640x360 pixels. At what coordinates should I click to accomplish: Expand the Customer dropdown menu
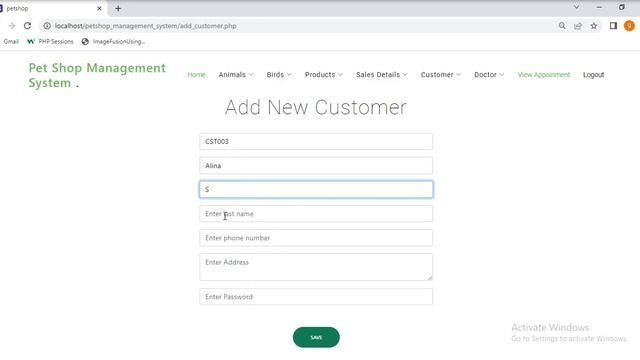[x=441, y=75]
